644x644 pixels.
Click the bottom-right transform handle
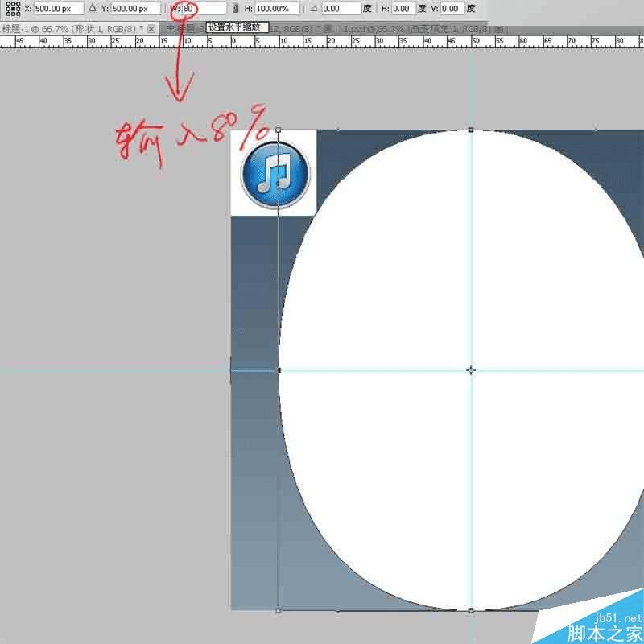tap(469, 610)
